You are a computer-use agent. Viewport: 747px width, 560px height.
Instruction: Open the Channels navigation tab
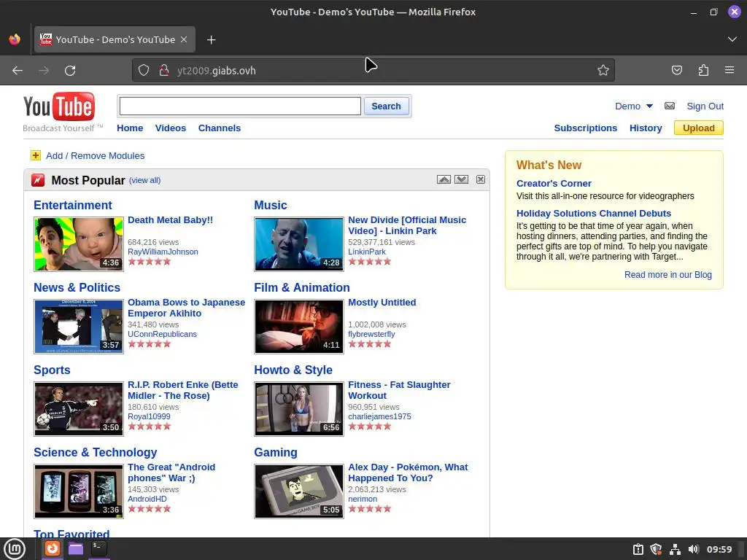(220, 128)
